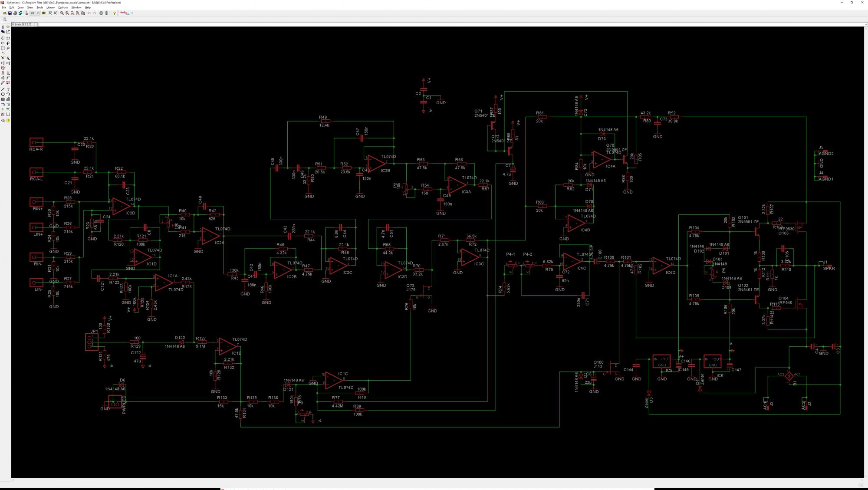Click the Zoom to fit icon
Image resolution: width=868 pixels, height=490 pixels.
62,13
